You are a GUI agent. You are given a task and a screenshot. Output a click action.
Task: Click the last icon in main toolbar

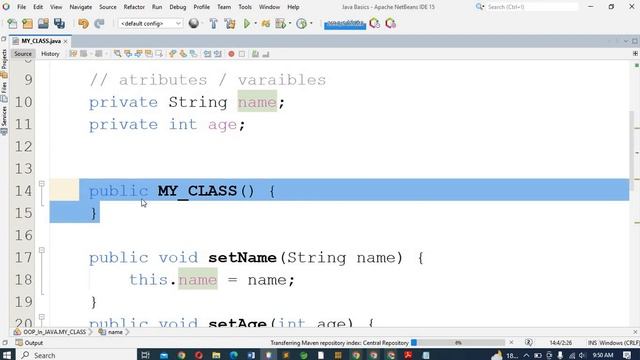point(391,24)
